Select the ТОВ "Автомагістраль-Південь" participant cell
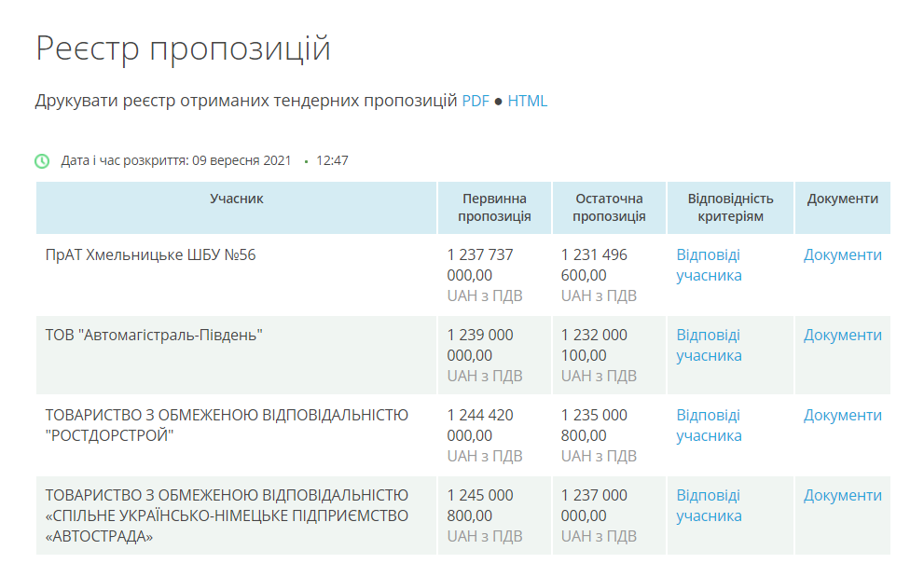This screenshot has height=577, width=924. (x=236, y=355)
